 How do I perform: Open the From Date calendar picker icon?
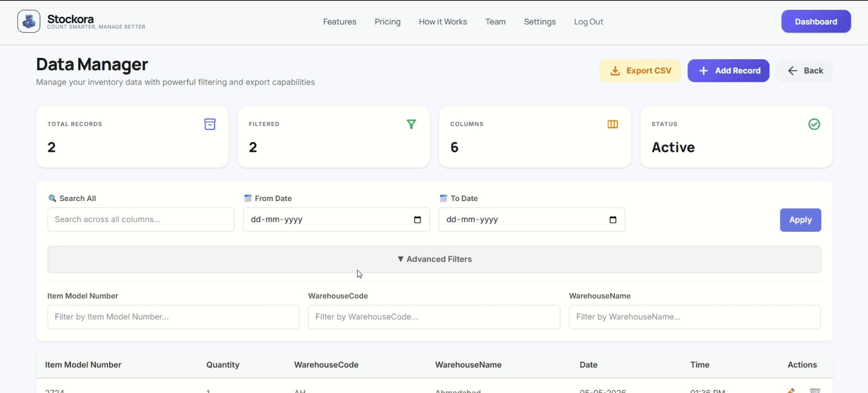(x=417, y=220)
